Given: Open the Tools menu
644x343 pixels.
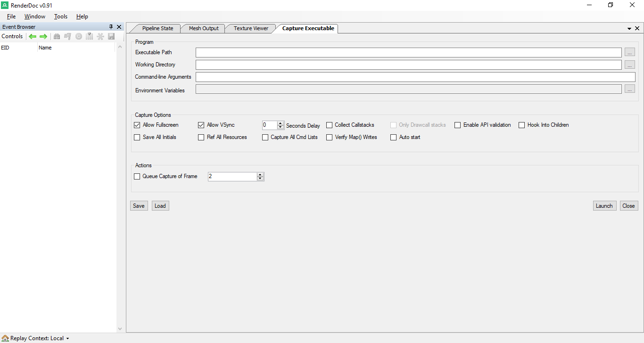Looking at the screenshot, I should 61,16.
